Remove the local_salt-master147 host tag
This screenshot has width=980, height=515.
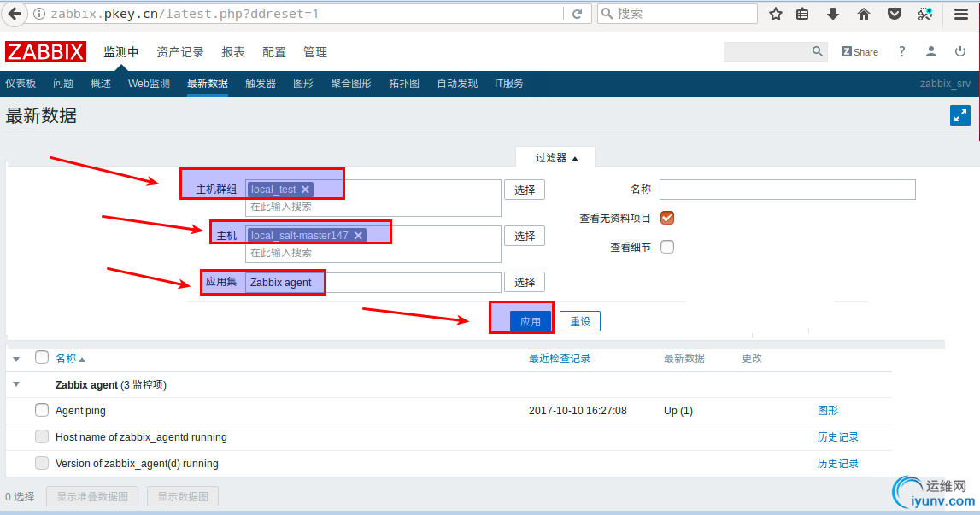pyautogui.click(x=358, y=236)
